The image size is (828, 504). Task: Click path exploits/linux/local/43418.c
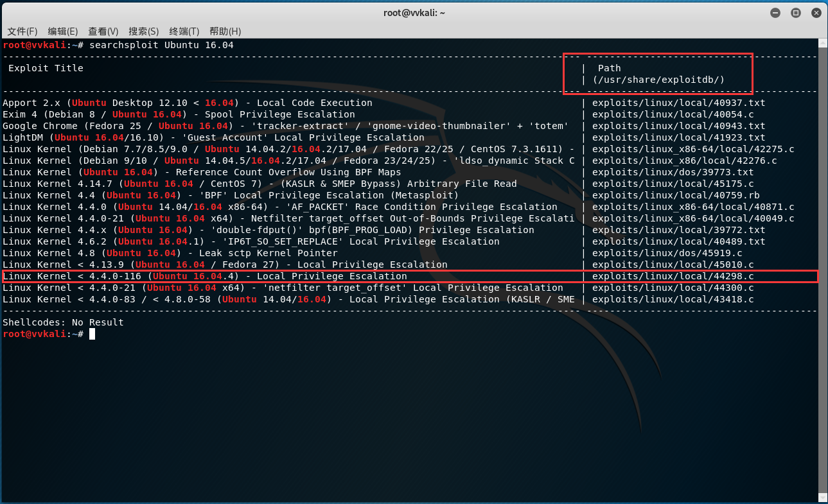point(673,299)
